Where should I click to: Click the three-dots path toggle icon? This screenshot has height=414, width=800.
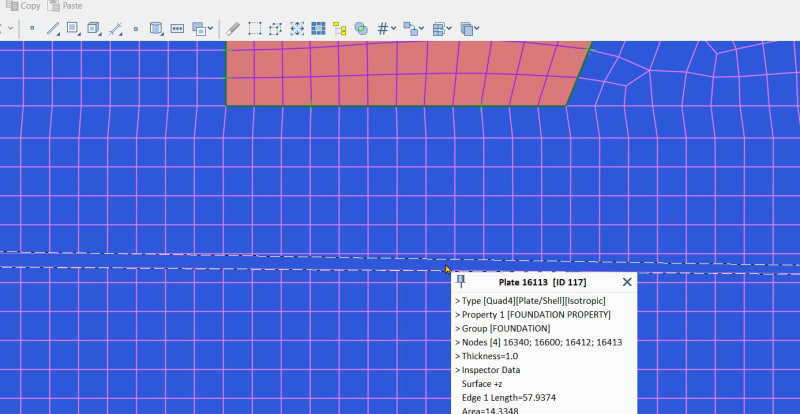(177, 29)
